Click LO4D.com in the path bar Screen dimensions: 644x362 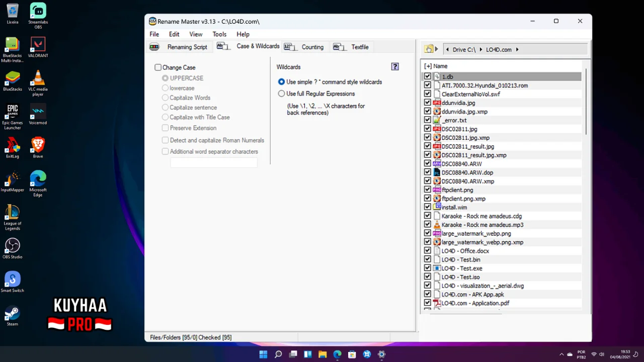click(499, 50)
